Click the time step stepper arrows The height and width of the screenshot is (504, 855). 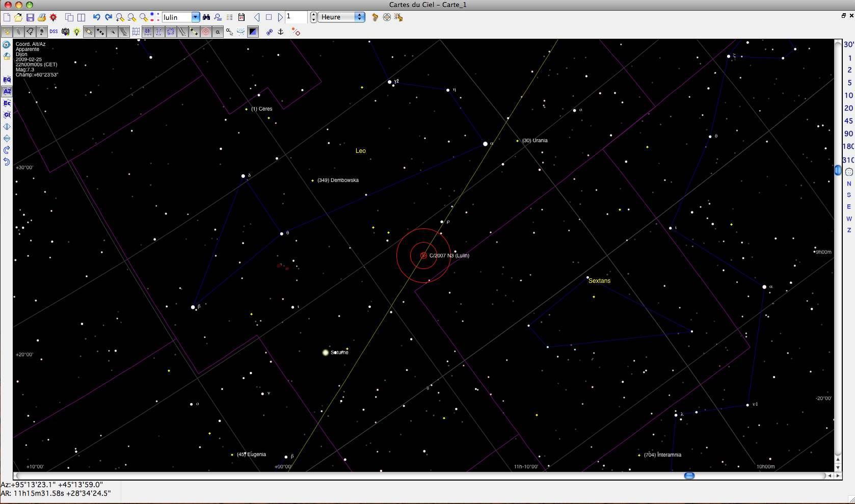point(313,17)
